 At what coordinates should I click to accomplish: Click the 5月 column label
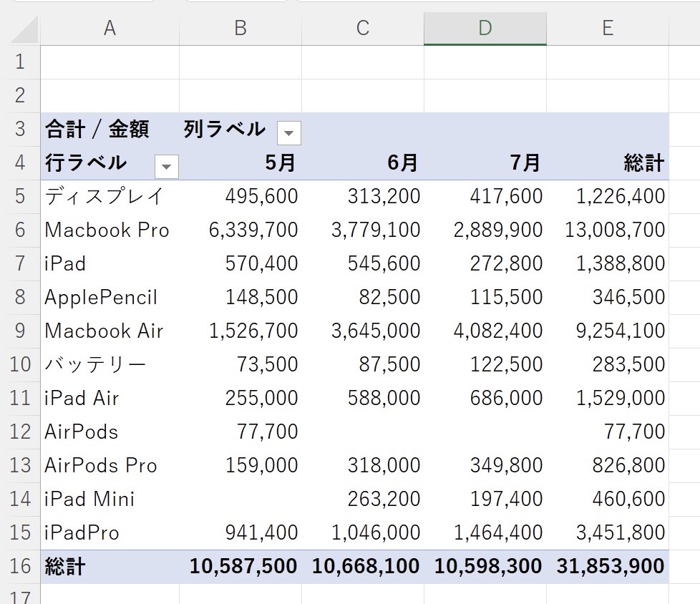240,163
